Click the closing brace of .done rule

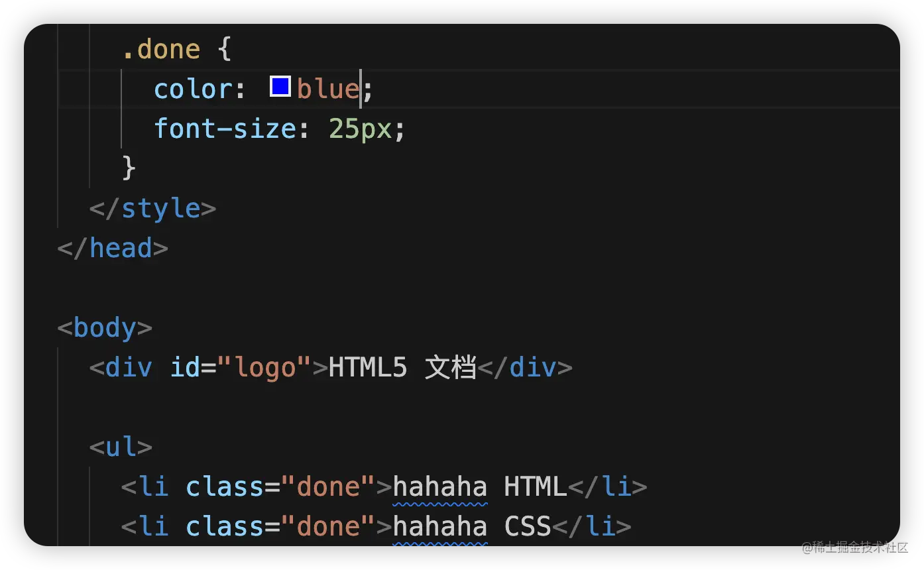coord(129,168)
